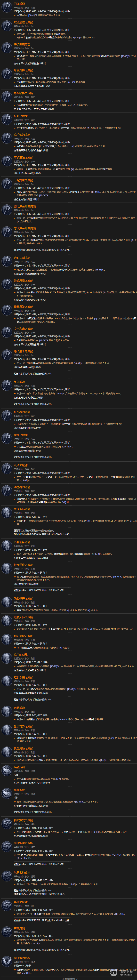Screen dimensions: 137x980
Task: Open the 残酷供养之威能 title link
Action: pyautogui.click(x=24, y=598)
